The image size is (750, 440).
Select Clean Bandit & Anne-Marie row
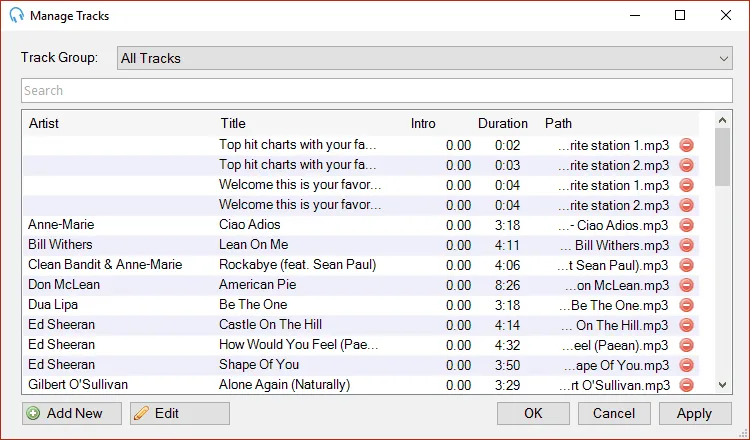[x=361, y=265]
